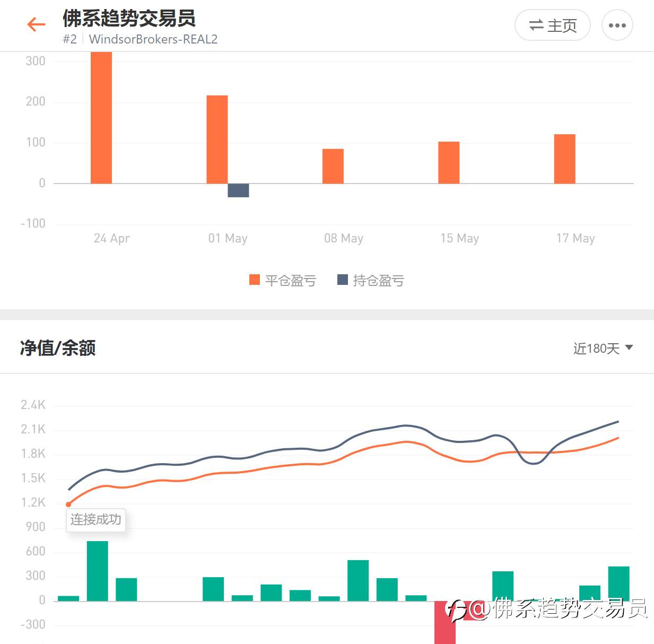Click the dark-blue 持仓盈亏 legend swatch
This screenshot has width=654, height=644.
[343, 280]
